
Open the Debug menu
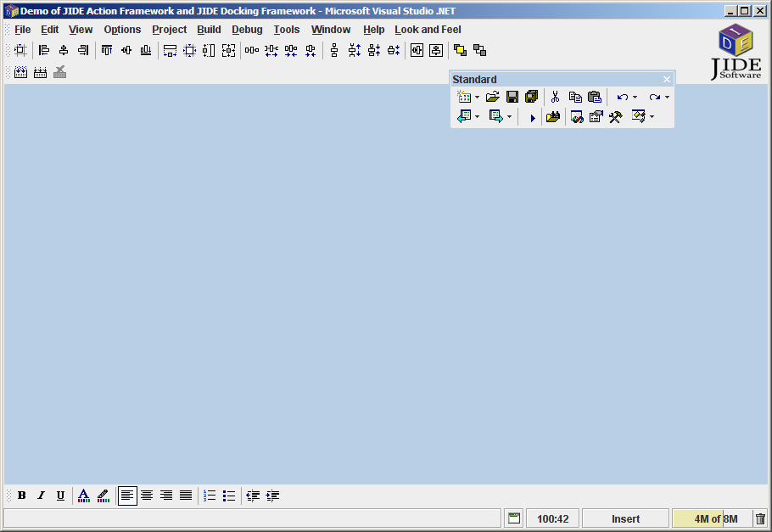click(x=247, y=30)
